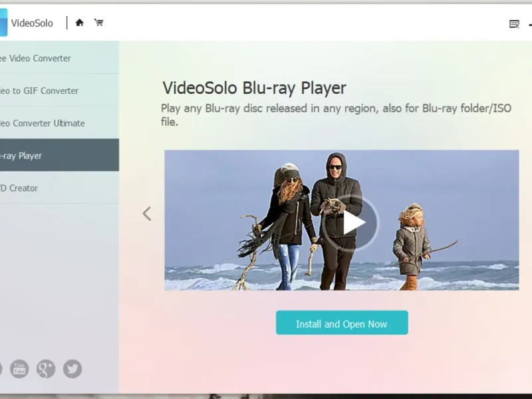532x399 pixels.
Task: Open the Home page icon
Action: pos(79,23)
